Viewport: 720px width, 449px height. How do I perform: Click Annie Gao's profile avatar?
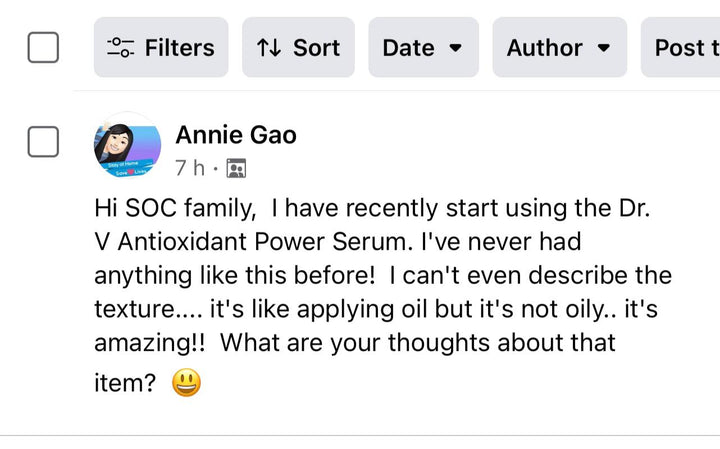point(127,146)
